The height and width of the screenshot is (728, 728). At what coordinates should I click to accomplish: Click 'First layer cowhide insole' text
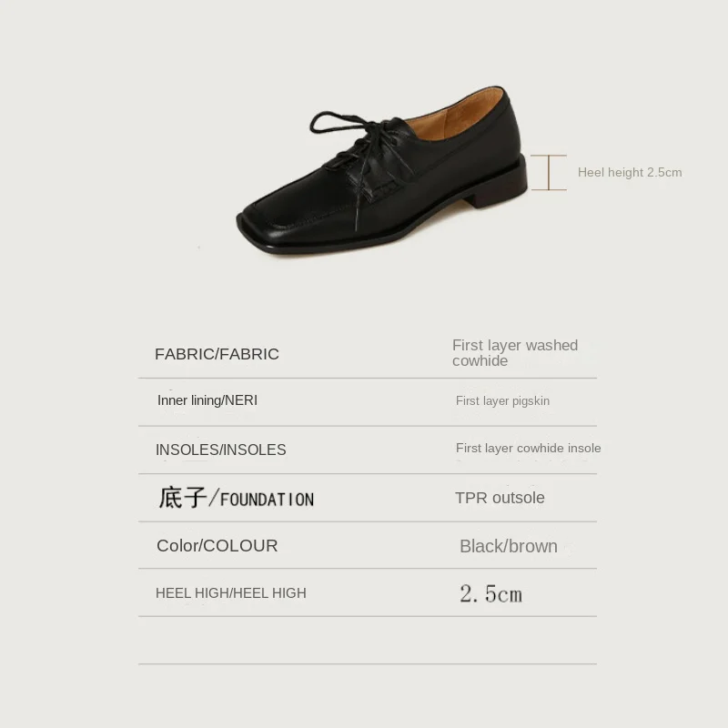pyautogui.click(x=528, y=448)
